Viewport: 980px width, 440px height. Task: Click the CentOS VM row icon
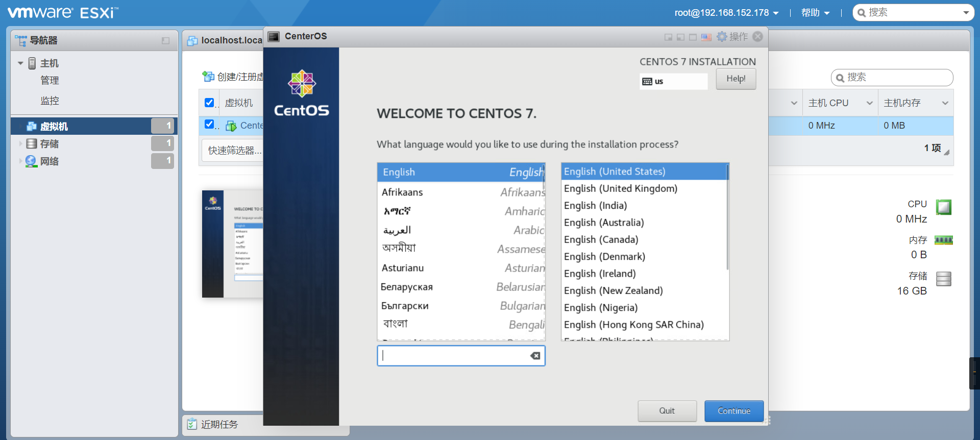(x=231, y=126)
